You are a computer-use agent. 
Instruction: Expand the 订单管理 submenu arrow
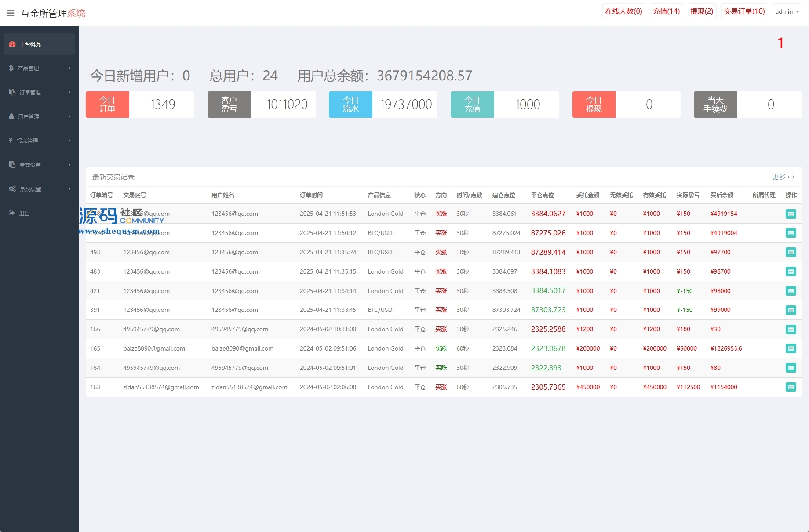[x=69, y=92]
